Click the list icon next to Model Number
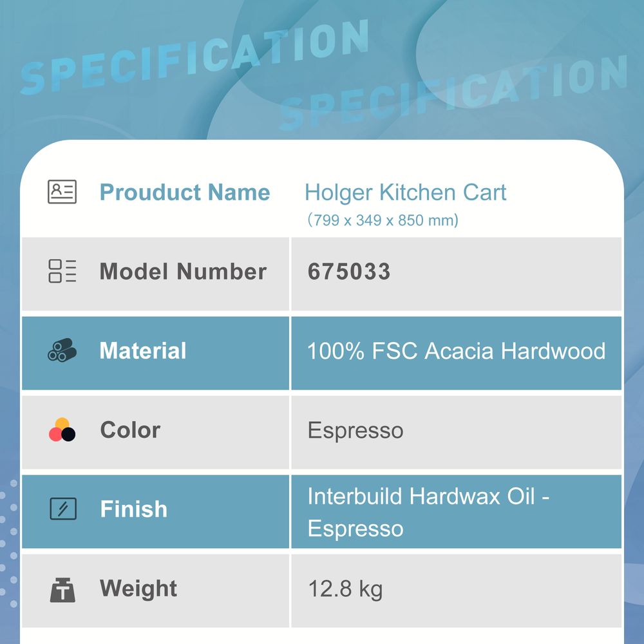644x644 pixels. click(x=62, y=271)
